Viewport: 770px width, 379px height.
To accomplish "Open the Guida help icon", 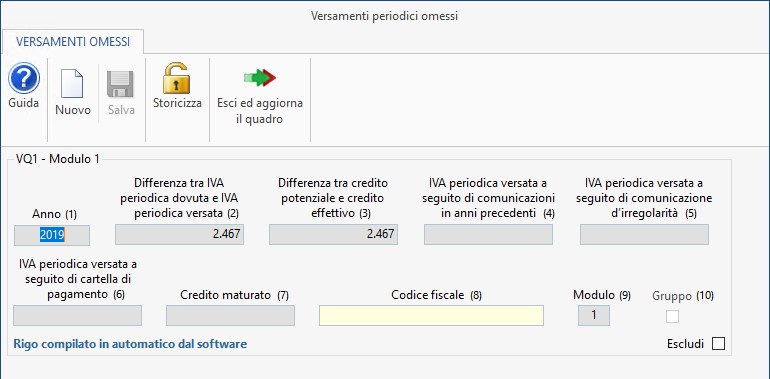I will (24, 78).
